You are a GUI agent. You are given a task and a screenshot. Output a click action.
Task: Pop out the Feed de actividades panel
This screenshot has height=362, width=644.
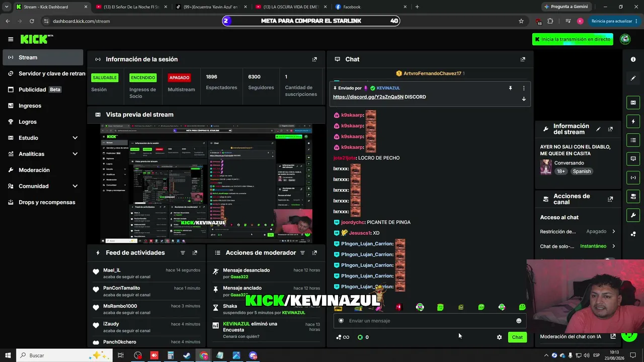point(195,253)
